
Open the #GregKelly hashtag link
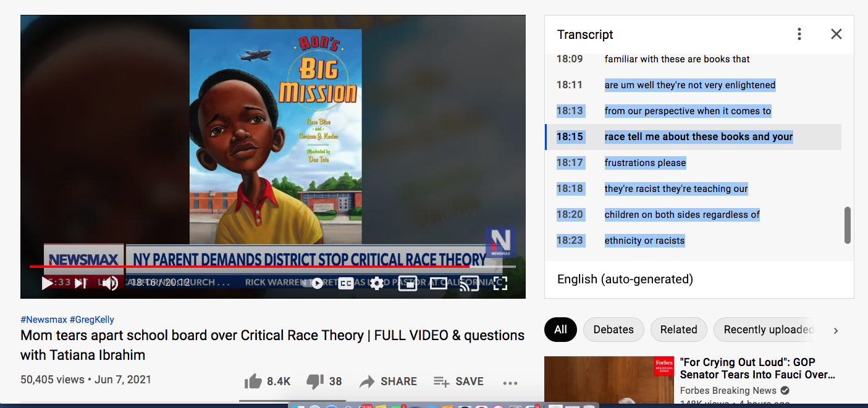[92, 320]
